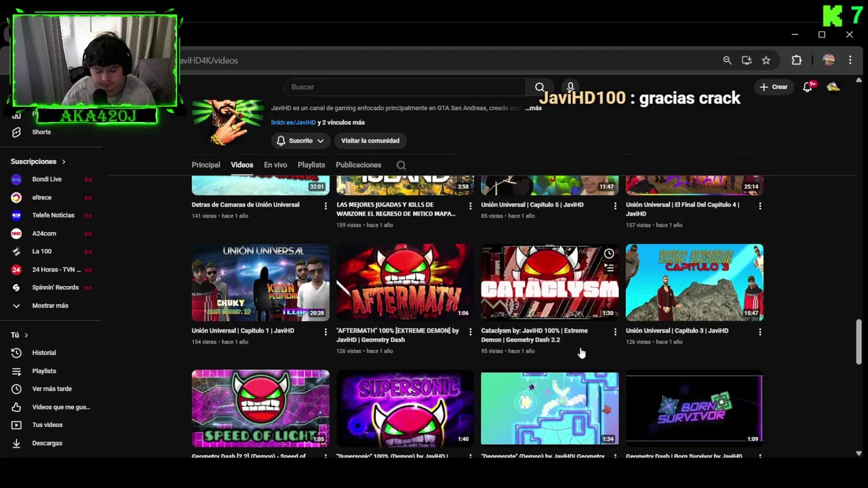Play Unión Universal Capitulo 3 thumbnail
Viewport: 868px width, 488px height.
click(694, 282)
